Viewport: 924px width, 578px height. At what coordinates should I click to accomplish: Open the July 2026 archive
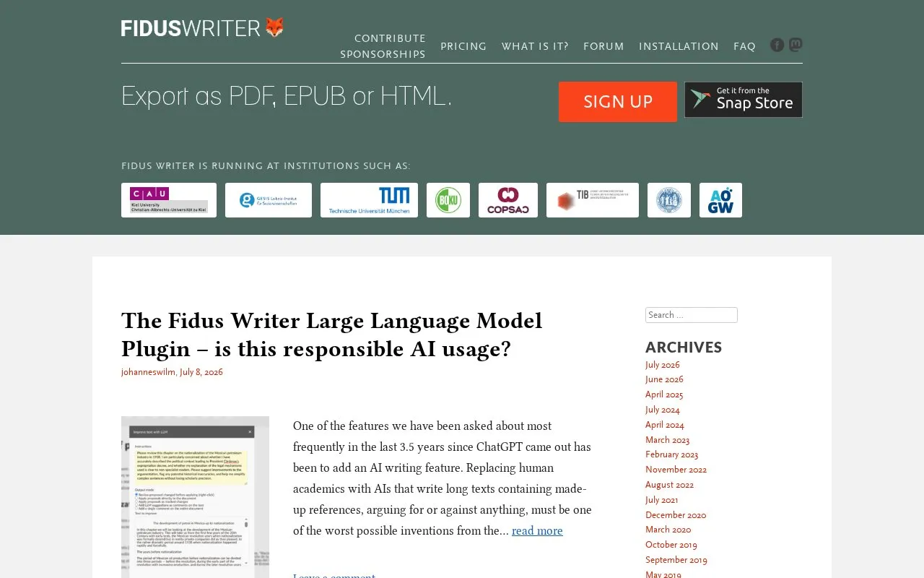pyautogui.click(x=663, y=365)
